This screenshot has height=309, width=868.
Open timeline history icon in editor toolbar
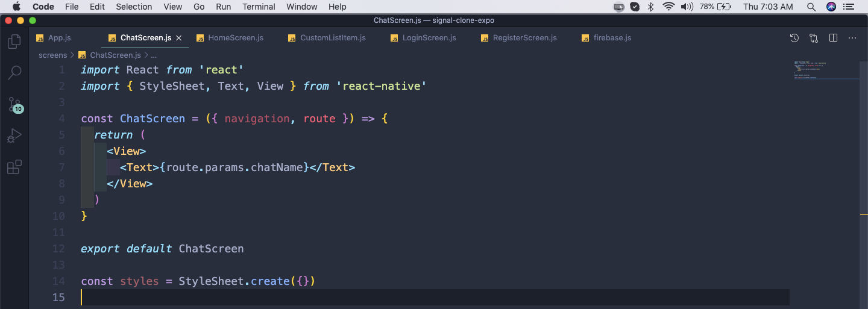[794, 38]
